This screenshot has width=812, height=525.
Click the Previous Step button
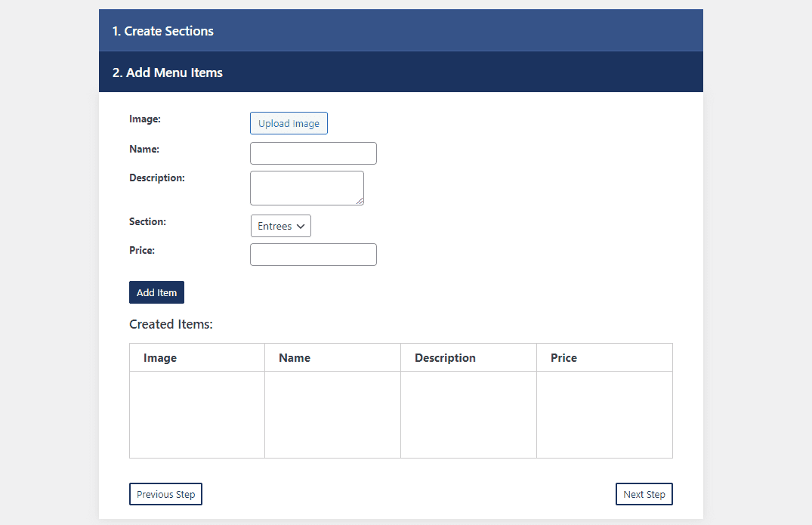tap(165, 494)
